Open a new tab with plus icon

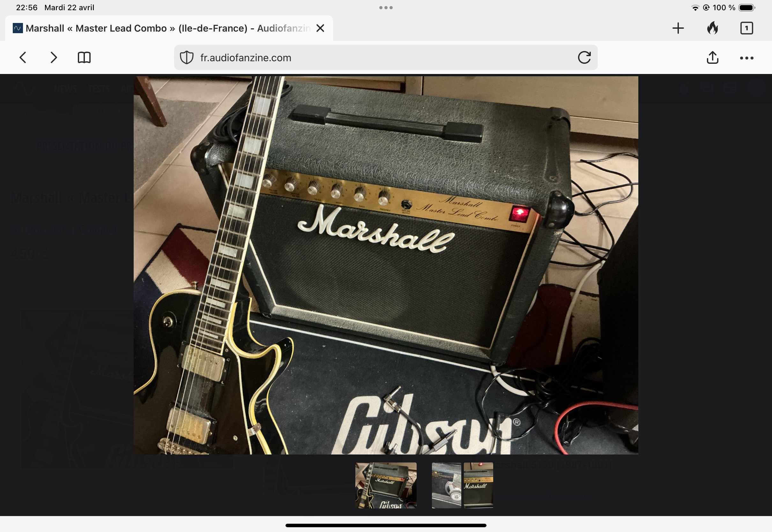(x=678, y=28)
